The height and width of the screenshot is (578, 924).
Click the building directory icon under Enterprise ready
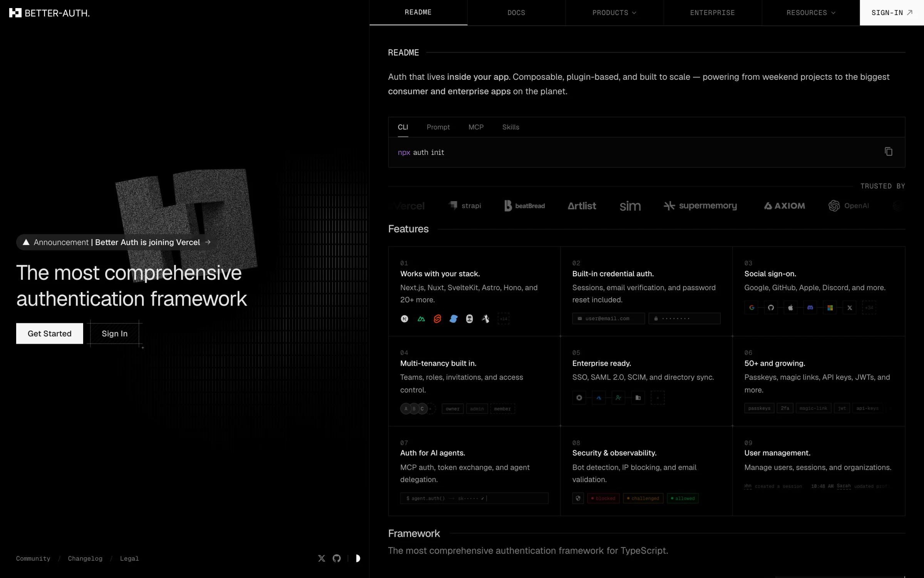[638, 398]
